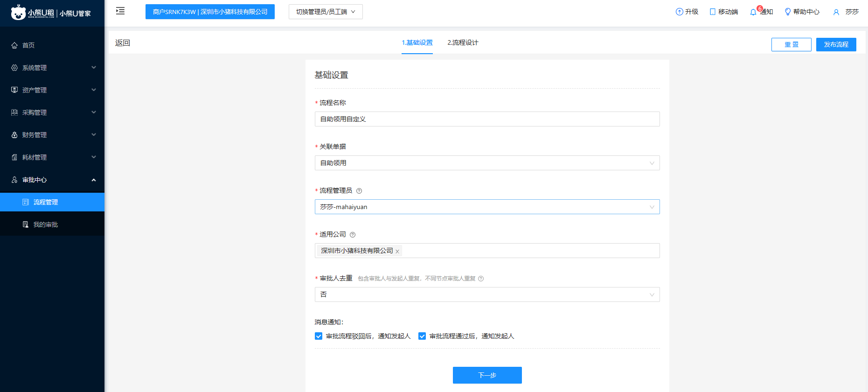Open 采购管理 sidebar menu
This screenshot has width=868, height=392.
point(52,112)
